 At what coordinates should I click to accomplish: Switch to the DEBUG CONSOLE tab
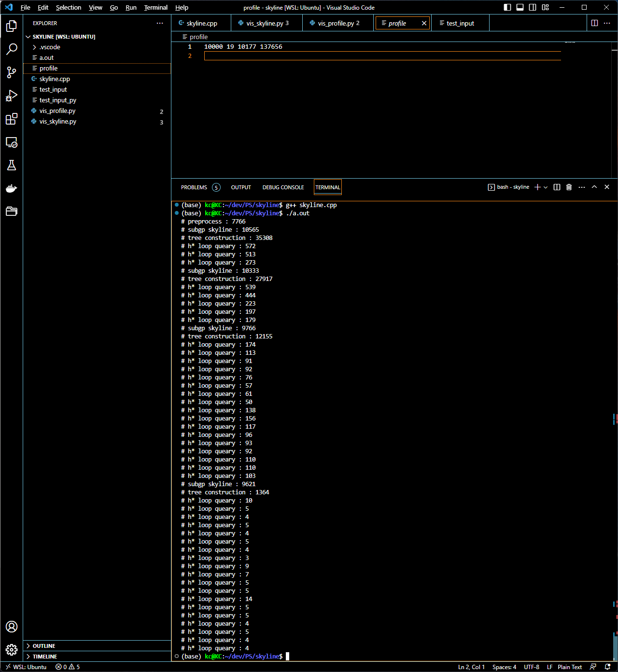283,187
